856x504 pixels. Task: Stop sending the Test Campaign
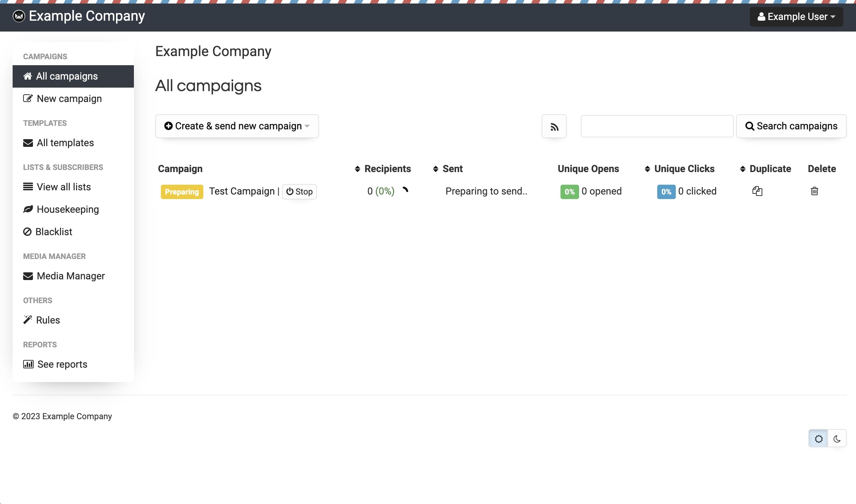[x=299, y=191]
